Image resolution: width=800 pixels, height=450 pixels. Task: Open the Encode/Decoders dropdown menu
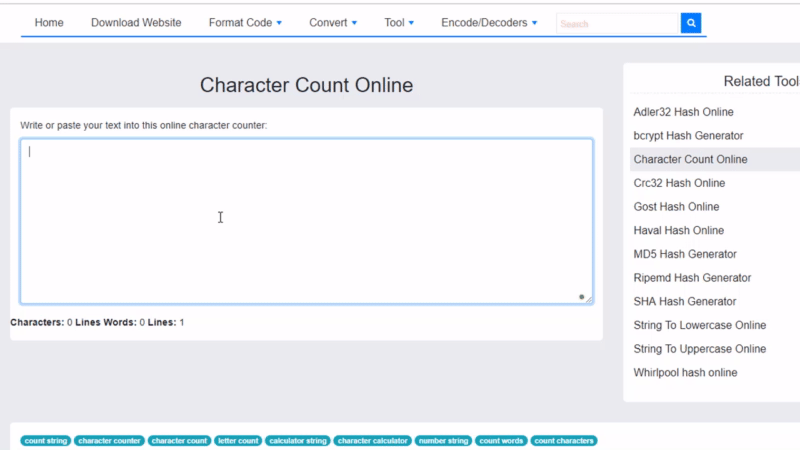click(x=489, y=23)
